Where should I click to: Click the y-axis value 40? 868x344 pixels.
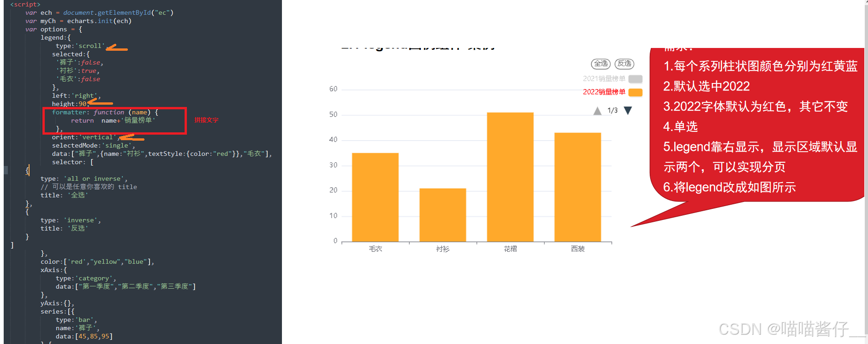point(333,140)
